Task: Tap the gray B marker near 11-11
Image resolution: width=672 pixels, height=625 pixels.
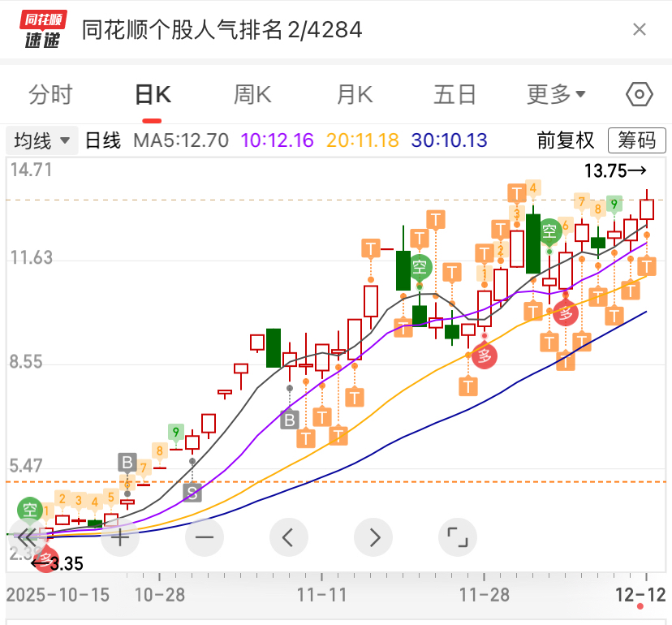Action: point(290,420)
